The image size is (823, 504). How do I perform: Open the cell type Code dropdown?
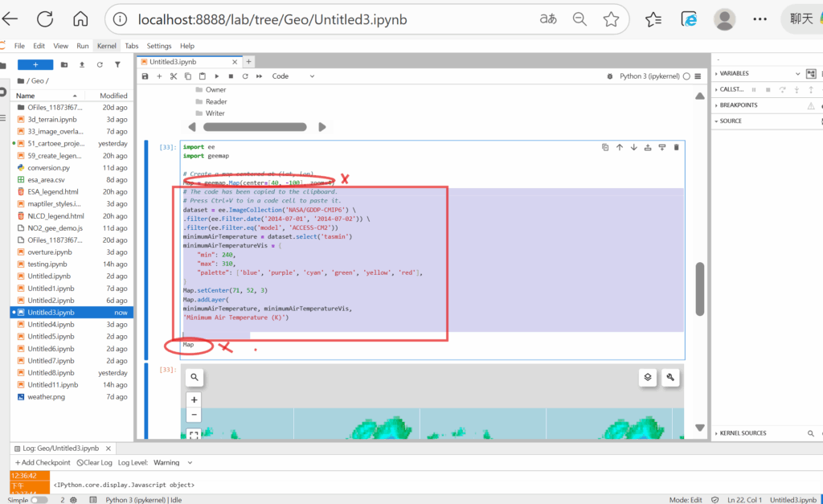coord(293,76)
